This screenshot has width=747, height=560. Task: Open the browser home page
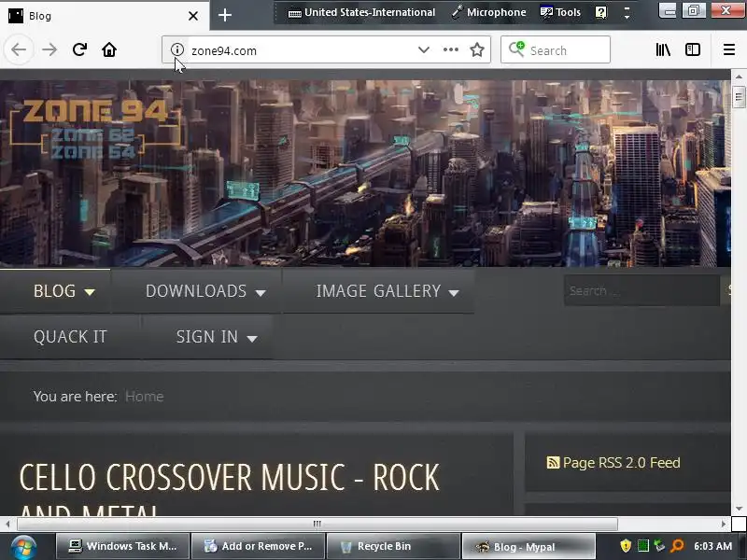[109, 49]
